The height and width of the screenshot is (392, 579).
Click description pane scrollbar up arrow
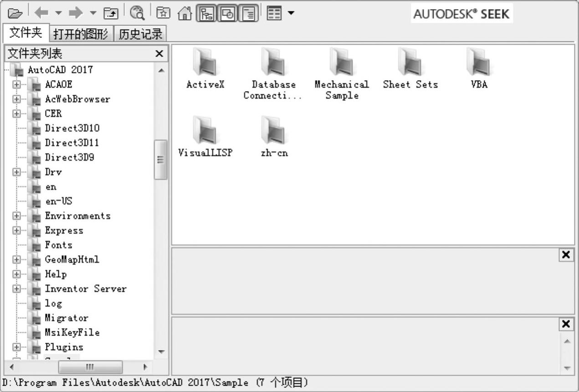(566, 341)
